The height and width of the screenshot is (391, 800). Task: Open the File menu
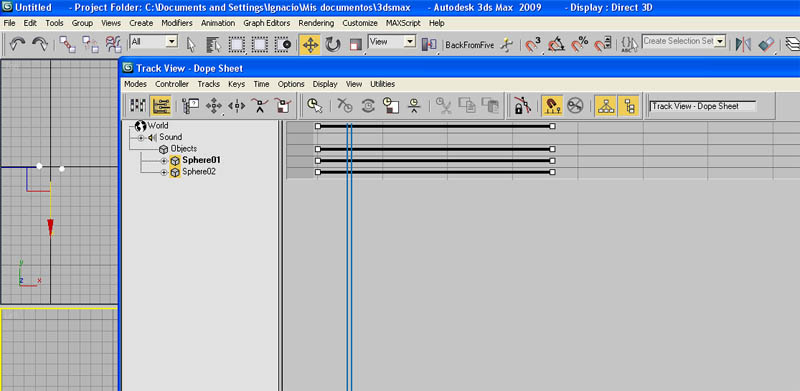[10, 23]
